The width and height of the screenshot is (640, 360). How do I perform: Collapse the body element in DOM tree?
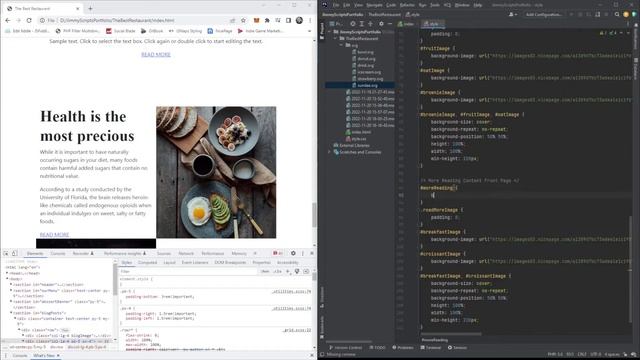pos(7,279)
